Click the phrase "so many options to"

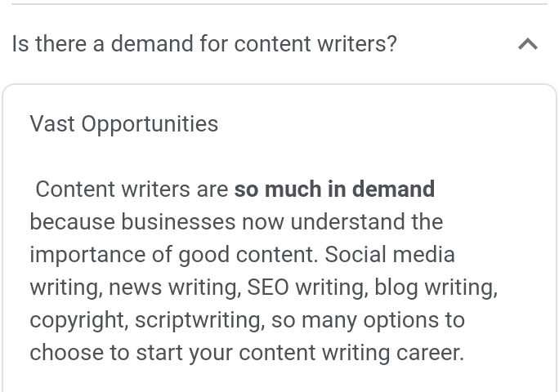click(368, 320)
